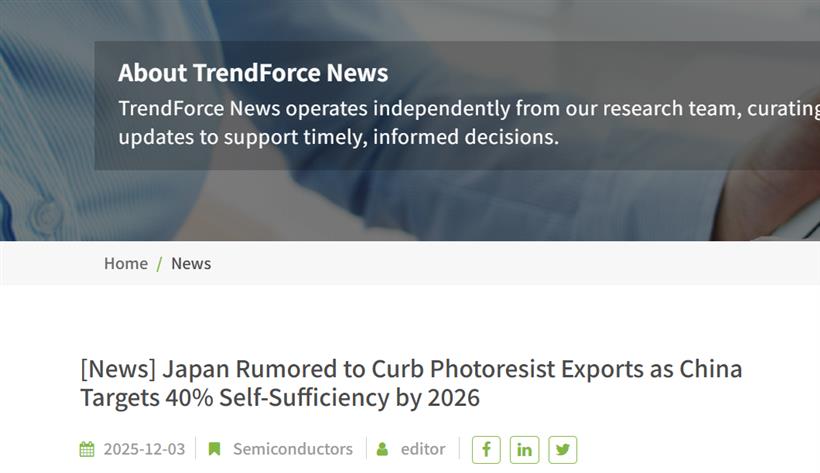Share the article on LinkedIn
The width and height of the screenshot is (820, 473).
click(524, 449)
